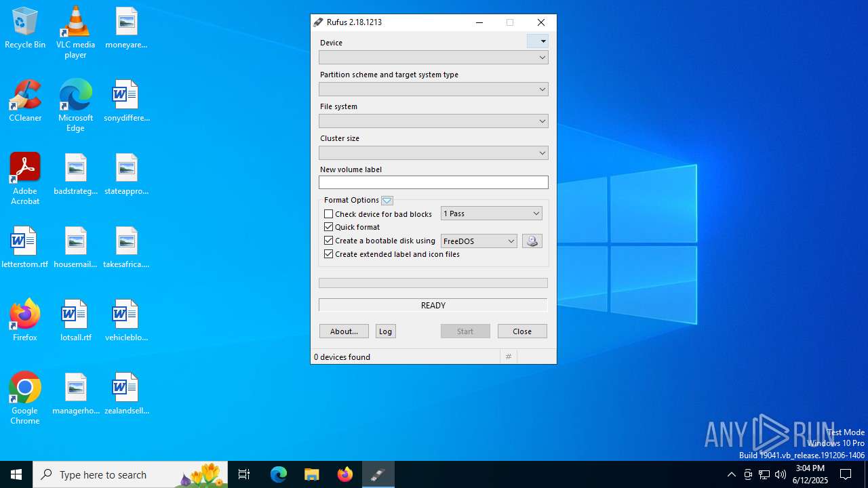Open Recycle Bin desktop icon
Image resolution: width=868 pixels, height=488 pixels.
[x=25, y=28]
